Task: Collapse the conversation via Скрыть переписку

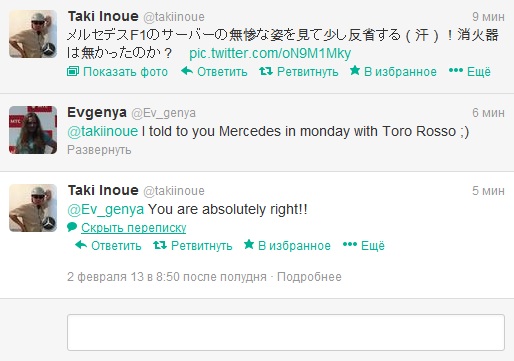Action: tap(134, 228)
